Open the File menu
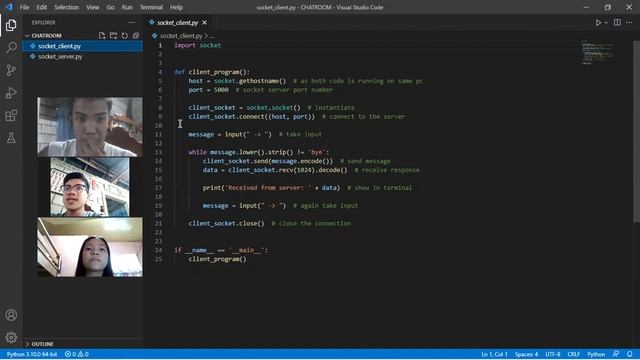The image size is (640, 360). [24, 7]
